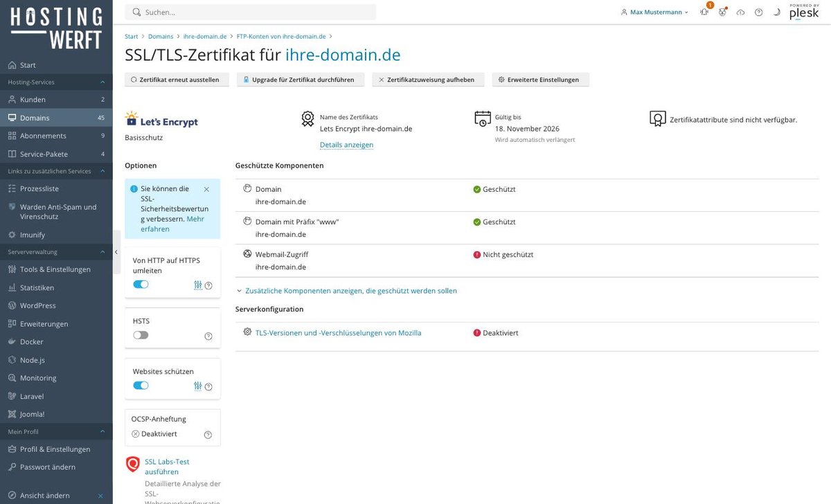Viewport: 831px width, 504px height.
Task: Collapse the sidebar with arrow handle
Action: (x=116, y=252)
